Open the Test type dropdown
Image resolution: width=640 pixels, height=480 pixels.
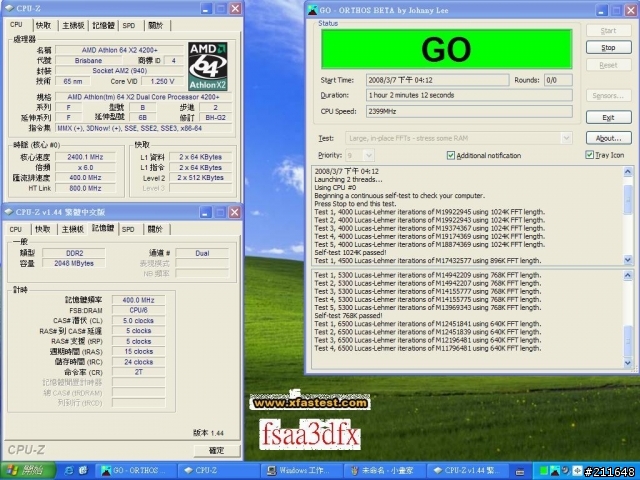point(566,138)
